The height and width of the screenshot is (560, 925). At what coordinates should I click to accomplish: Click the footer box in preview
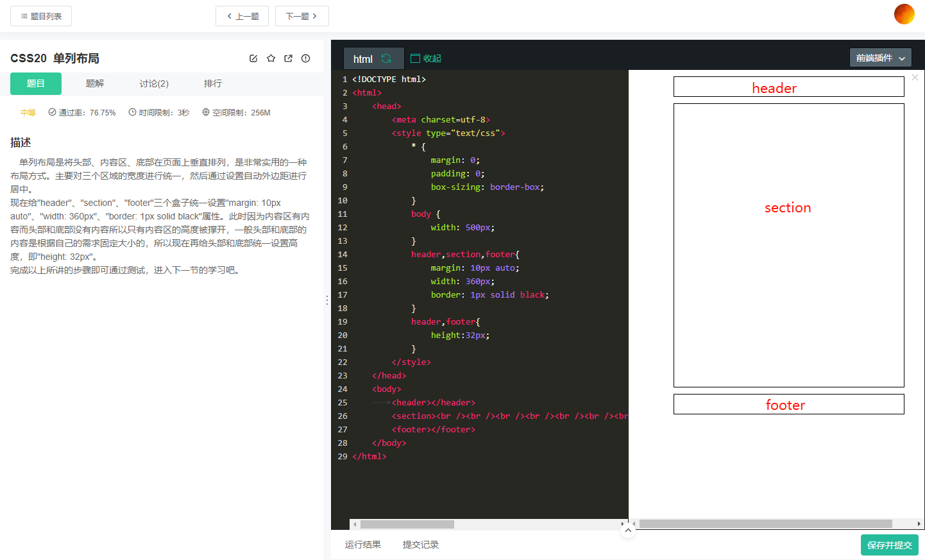789,404
